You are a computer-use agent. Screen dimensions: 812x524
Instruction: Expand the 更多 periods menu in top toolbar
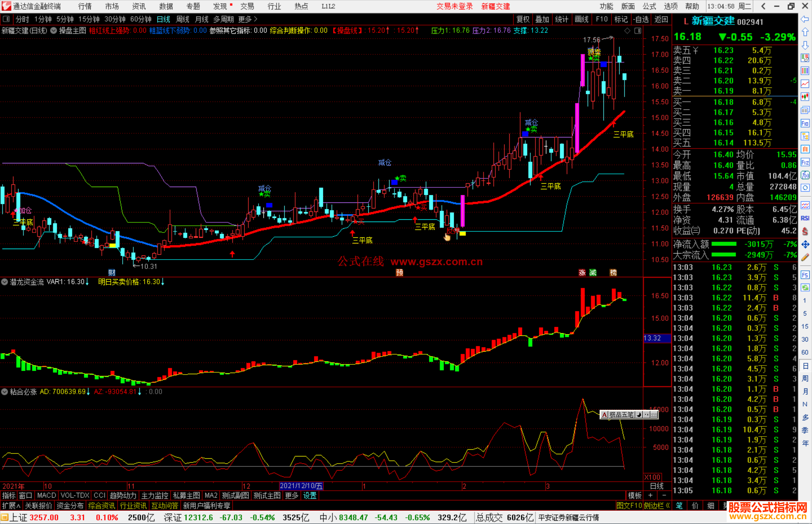tap(248, 19)
